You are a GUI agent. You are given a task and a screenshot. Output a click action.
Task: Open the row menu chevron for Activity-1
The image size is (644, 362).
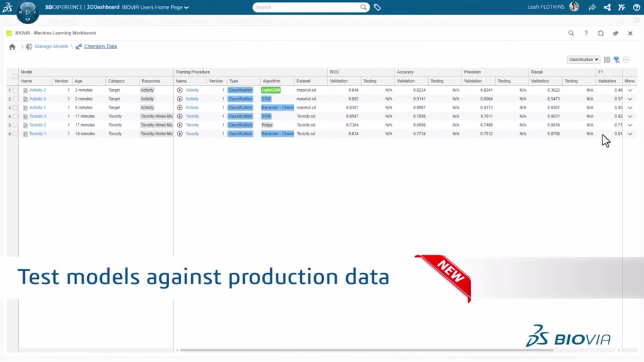tap(630, 107)
